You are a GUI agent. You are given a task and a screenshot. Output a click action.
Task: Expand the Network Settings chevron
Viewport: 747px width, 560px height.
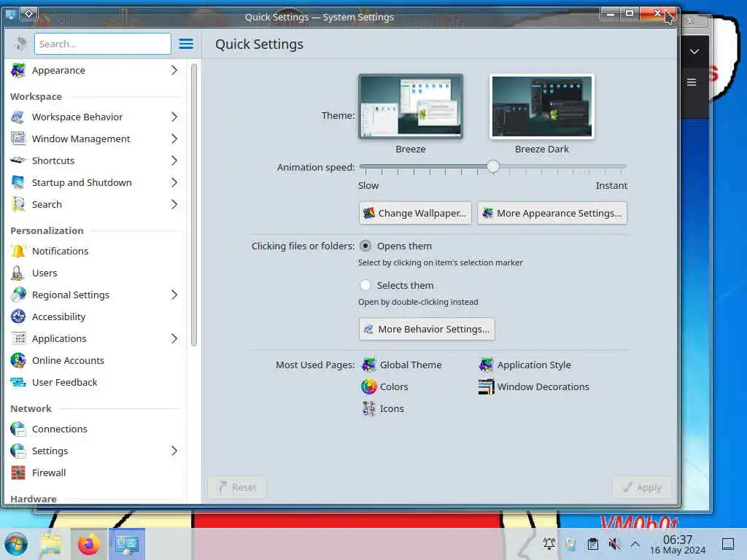(174, 451)
